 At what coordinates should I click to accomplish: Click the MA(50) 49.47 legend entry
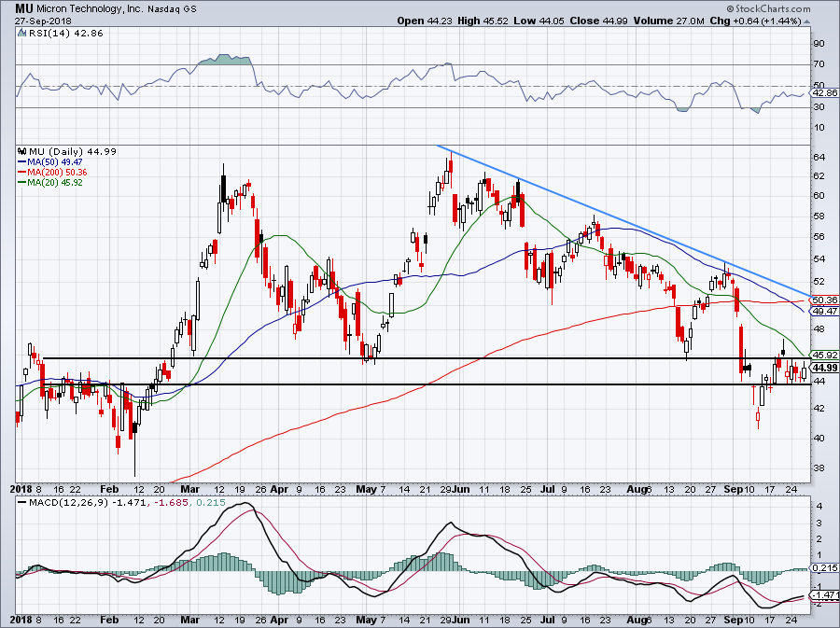pyautogui.click(x=55, y=162)
